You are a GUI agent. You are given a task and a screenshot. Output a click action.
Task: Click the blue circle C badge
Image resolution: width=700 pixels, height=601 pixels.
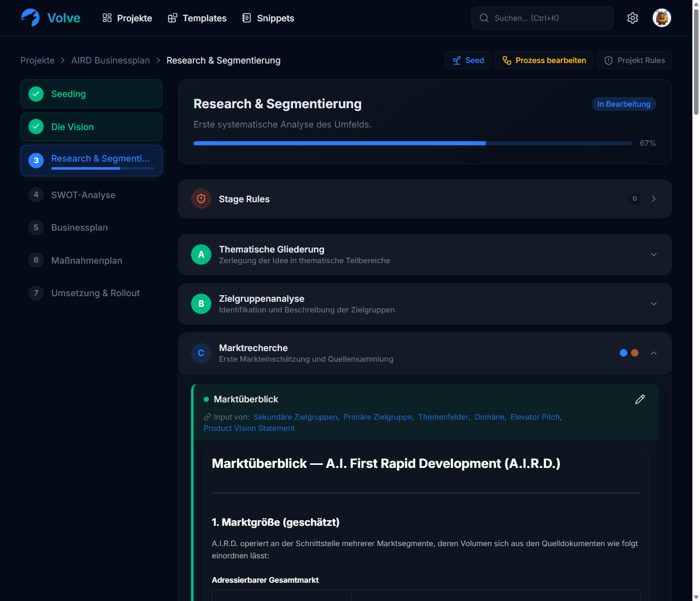pyautogui.click(x=201, y=353)
